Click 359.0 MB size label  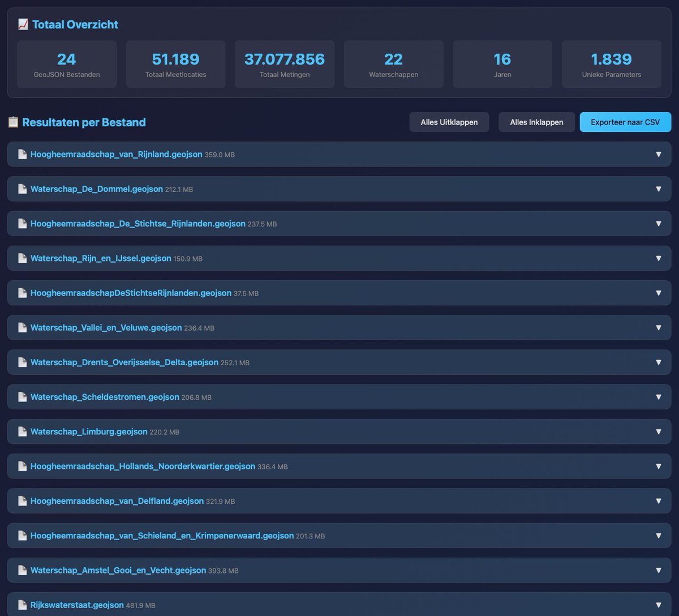tap(220, 155)
